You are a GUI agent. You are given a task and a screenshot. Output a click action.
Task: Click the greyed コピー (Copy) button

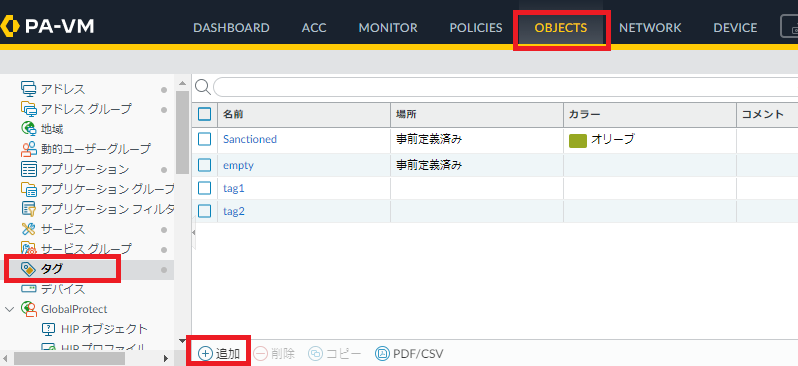335,353
